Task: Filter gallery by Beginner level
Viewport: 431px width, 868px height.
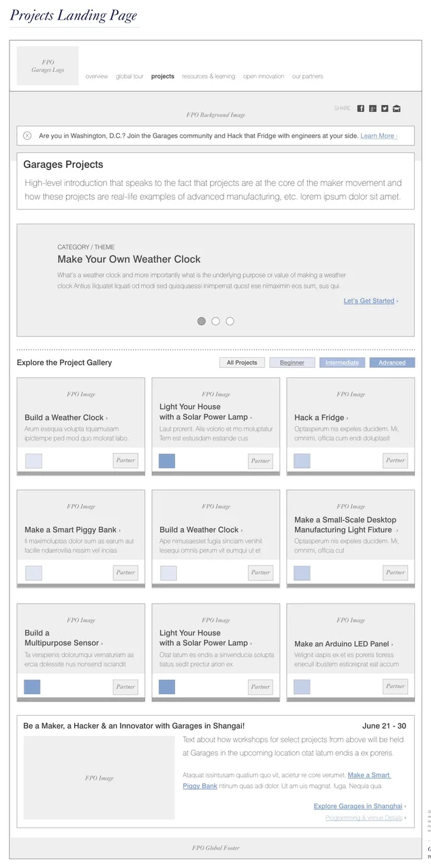Action: 292,363
